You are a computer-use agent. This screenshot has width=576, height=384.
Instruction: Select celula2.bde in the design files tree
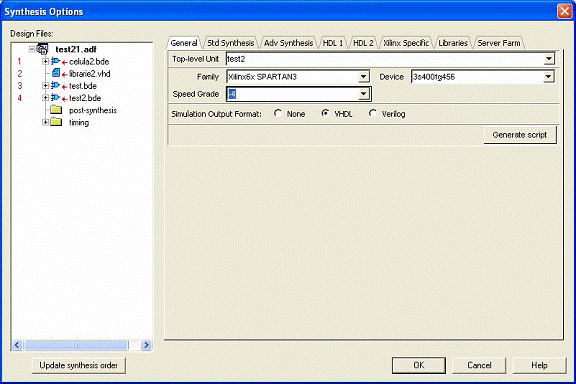pos(89,61)
